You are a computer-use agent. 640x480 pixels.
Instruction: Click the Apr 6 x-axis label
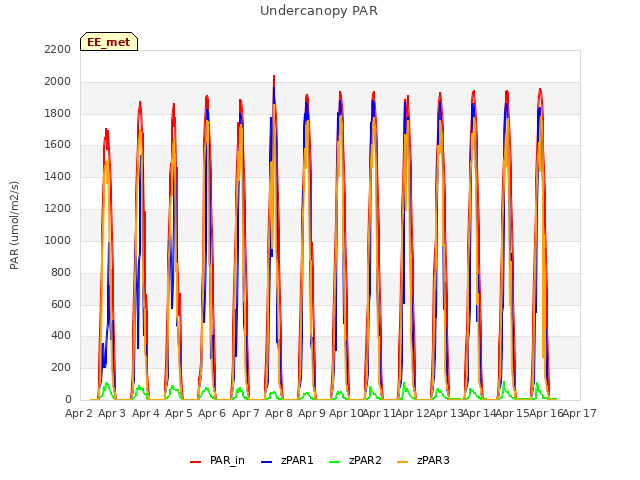tap(212, 413)
